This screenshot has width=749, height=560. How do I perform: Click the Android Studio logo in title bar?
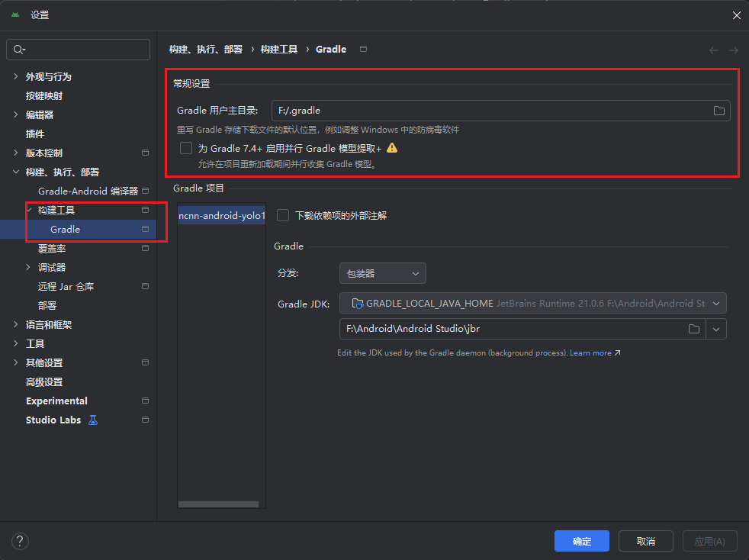15,14
